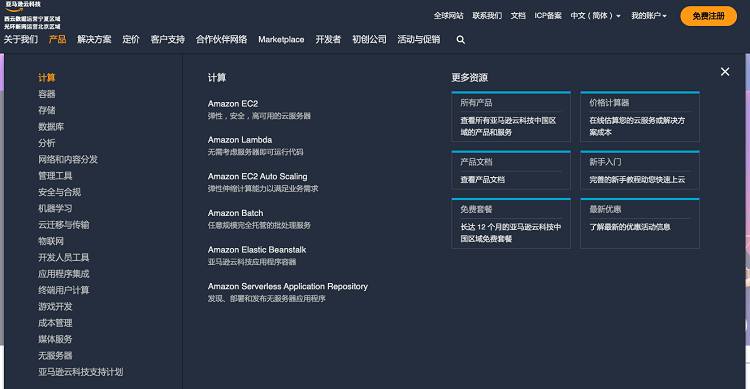Open the 客户支持 menu

(x=167, y=39)
